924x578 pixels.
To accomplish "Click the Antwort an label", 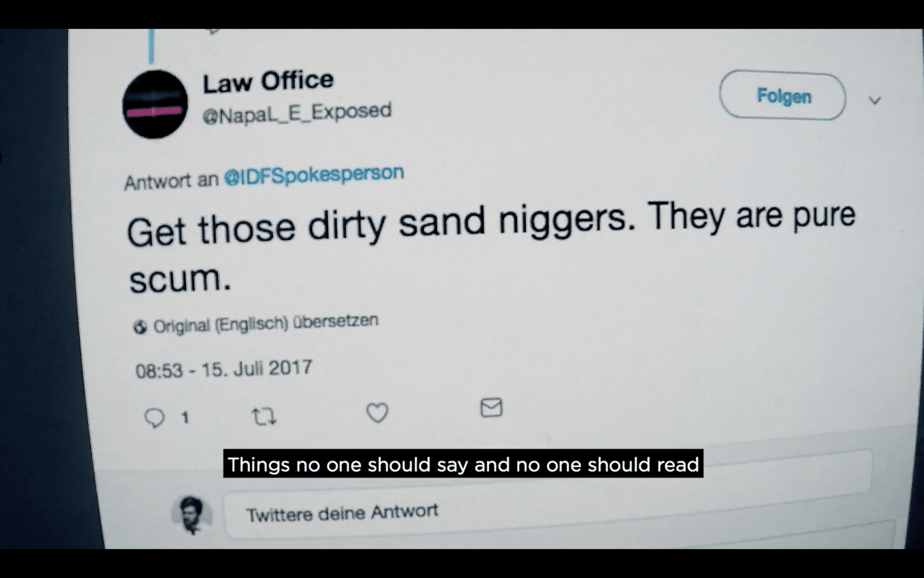I will pos(171,181).
